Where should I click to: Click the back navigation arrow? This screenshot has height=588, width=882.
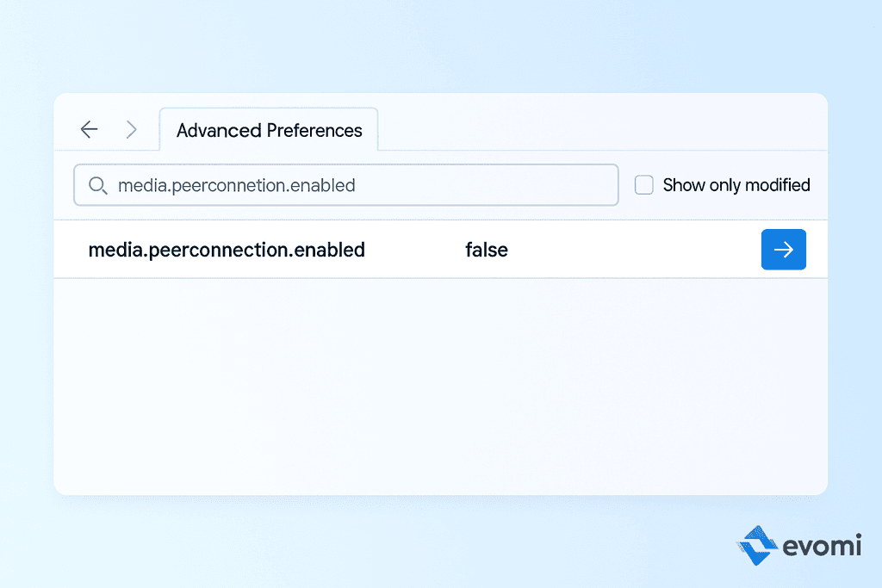(89, 129)
